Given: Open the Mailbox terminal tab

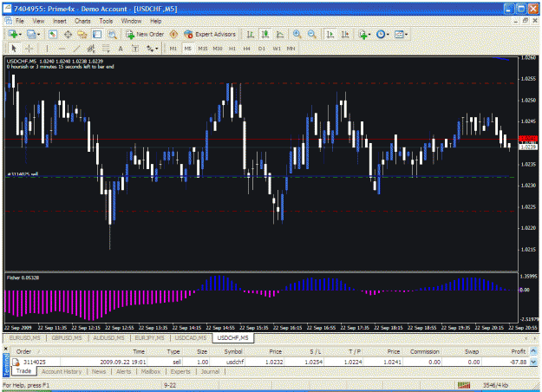Looking at the screenshot, I should [151, 371].
